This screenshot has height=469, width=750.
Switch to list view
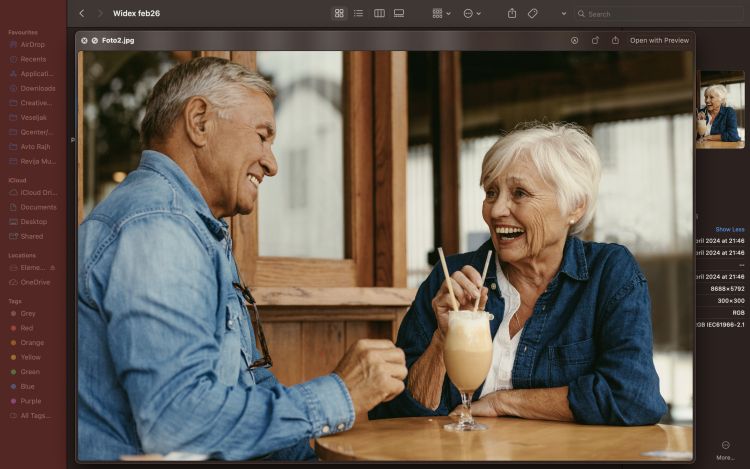point(358,13)
